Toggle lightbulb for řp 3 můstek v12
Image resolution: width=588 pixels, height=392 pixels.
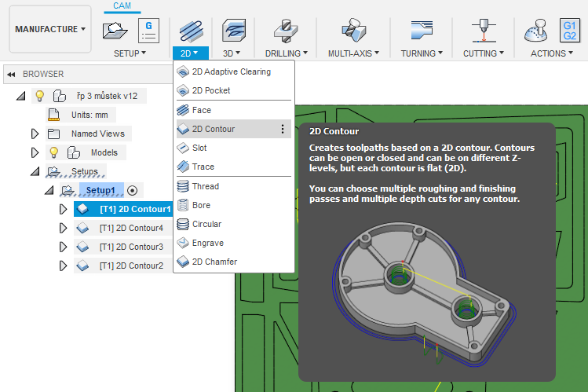pos(39,96)
